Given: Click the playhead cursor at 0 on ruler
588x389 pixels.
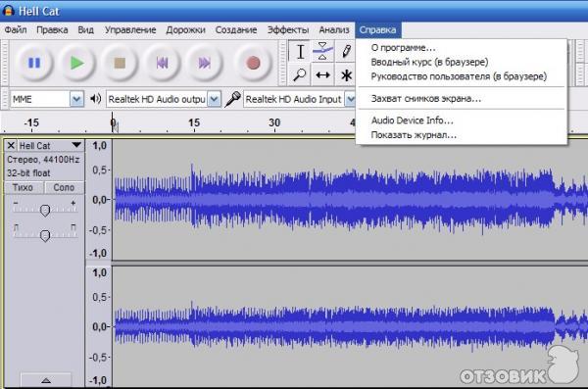Looking at the screenshot, I should click(114, 122).
